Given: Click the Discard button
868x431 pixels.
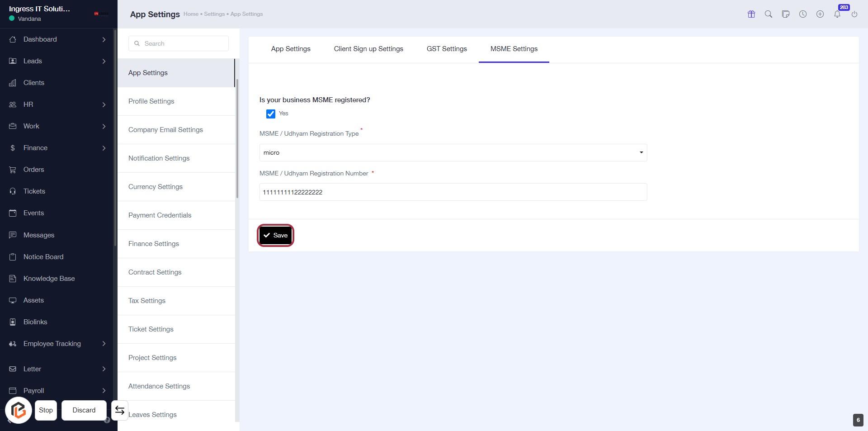Looking at the screenshot, I should pos(84,410).
